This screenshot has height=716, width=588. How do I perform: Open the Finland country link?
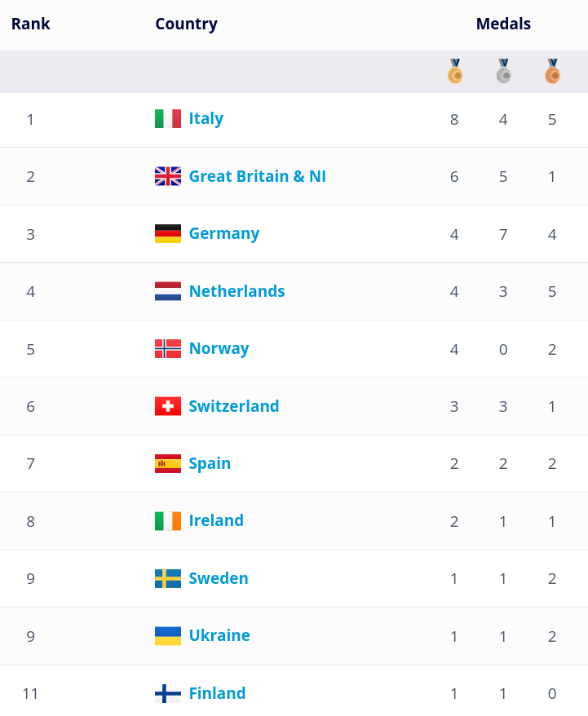(217, 693)
